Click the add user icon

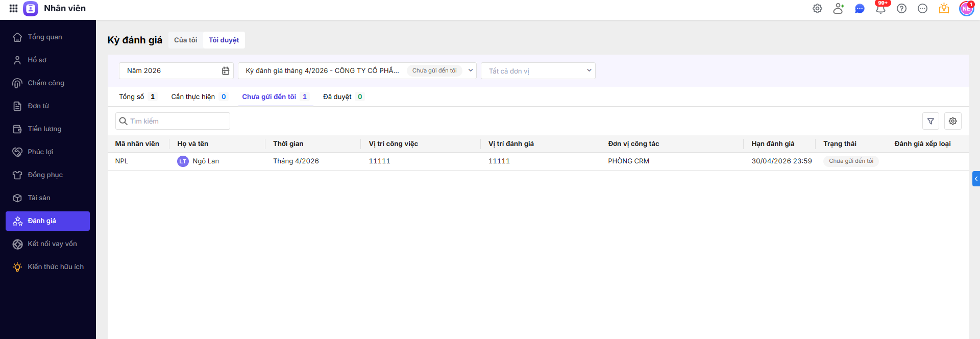click(x=839, y=9)
